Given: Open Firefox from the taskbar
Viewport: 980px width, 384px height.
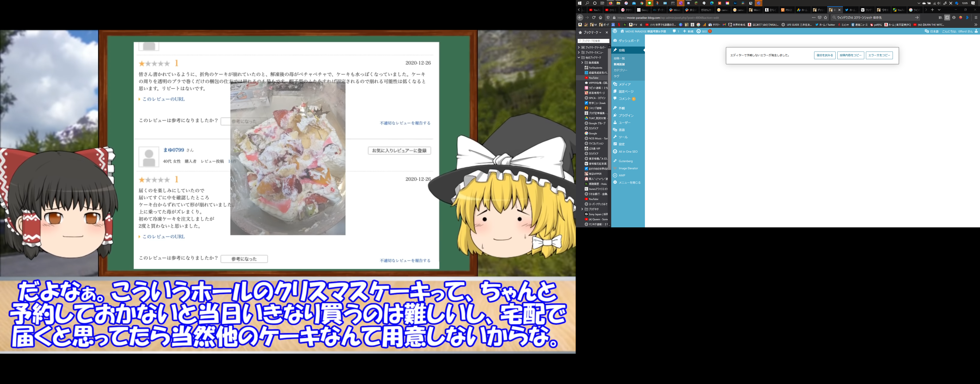Looking at the screenshot, I should click(x=611, y=3).
